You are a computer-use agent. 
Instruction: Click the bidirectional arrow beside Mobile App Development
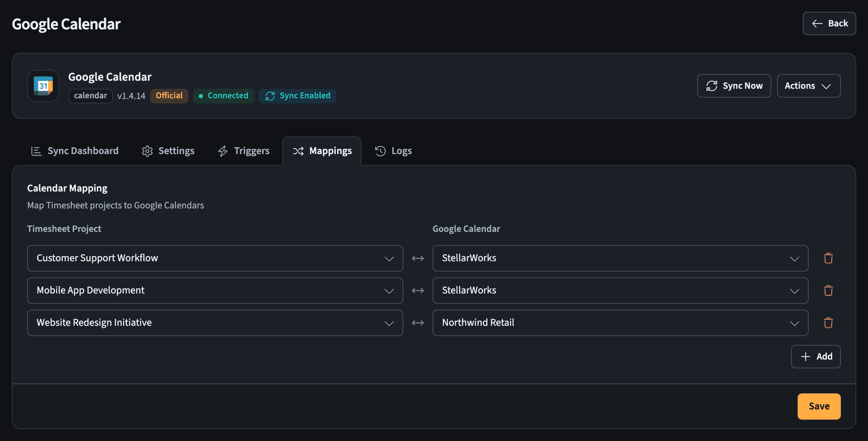coord(418,291)
